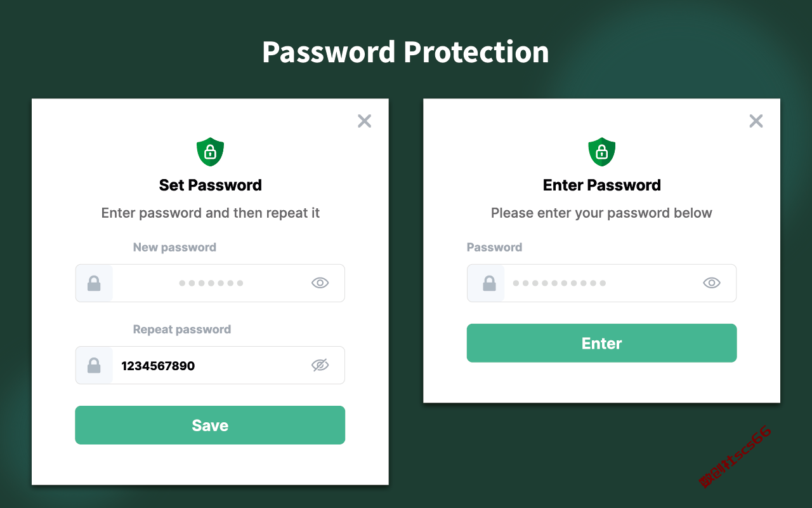Close the Enter Password dialog
This screenshot has width=812, height=508.
click(x=756, y=121)
